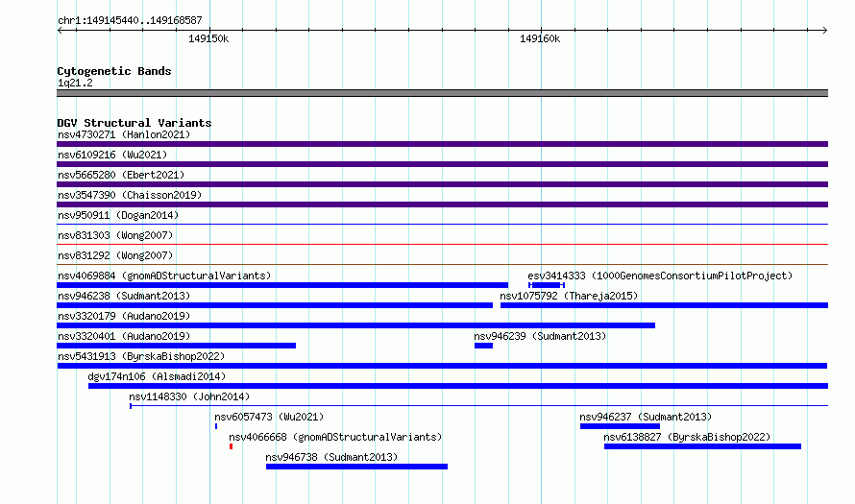
Task: Click the purple bar for nsv4730271
Action: tap(442, 144)
